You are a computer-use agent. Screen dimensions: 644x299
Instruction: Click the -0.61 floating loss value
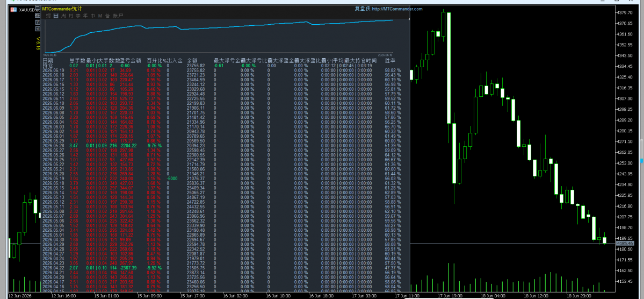click(x=219, y=66)
